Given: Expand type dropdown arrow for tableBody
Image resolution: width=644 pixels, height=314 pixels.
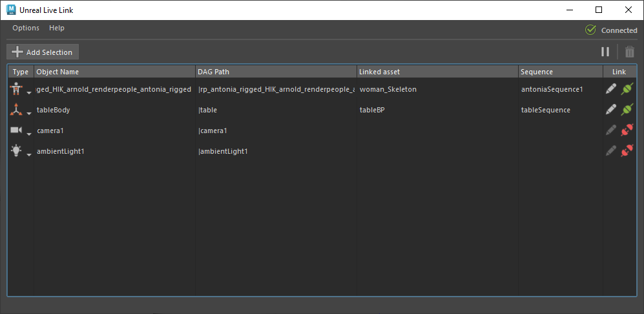Looking at the screenshot, I should [29, 113].
